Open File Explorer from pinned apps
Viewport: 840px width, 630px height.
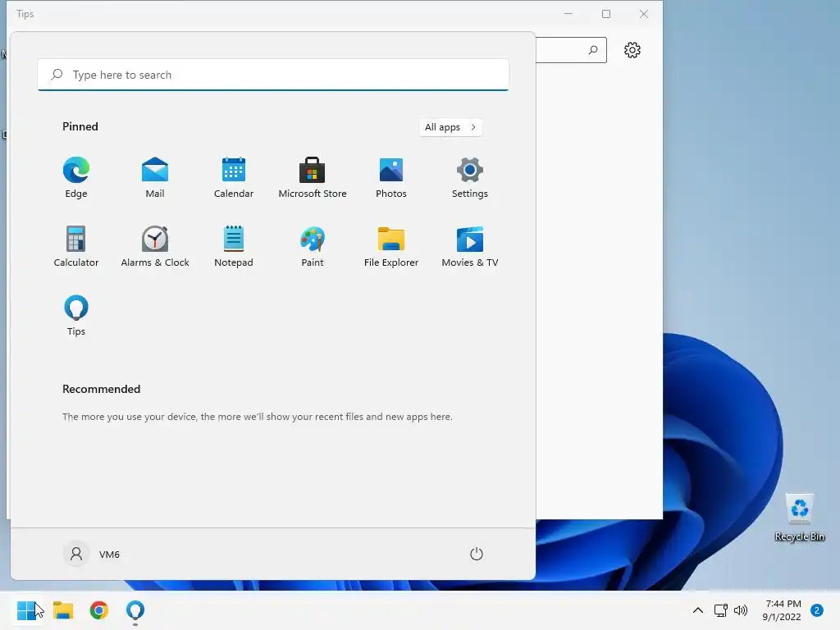tap(391, 246)
